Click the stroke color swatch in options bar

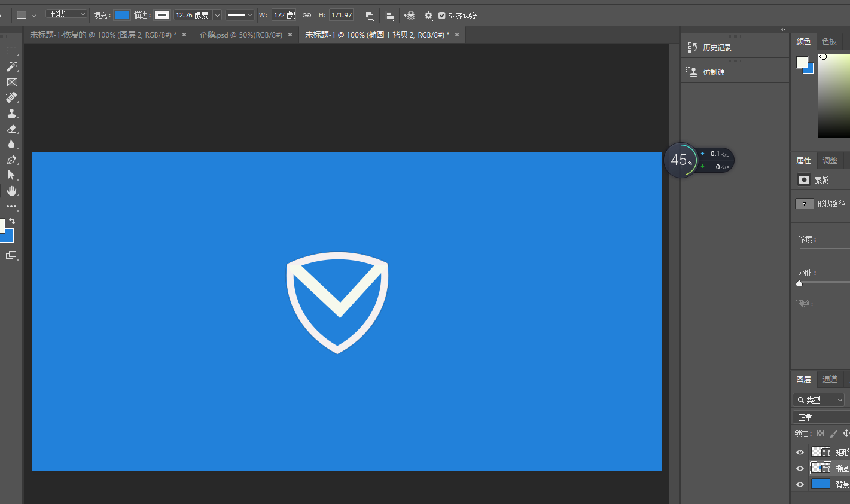162,15
